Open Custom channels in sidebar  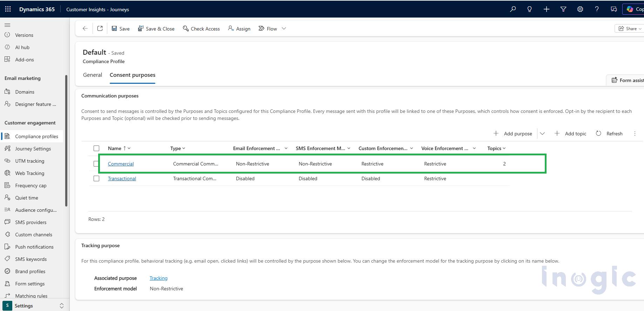(x=33, y=235)
